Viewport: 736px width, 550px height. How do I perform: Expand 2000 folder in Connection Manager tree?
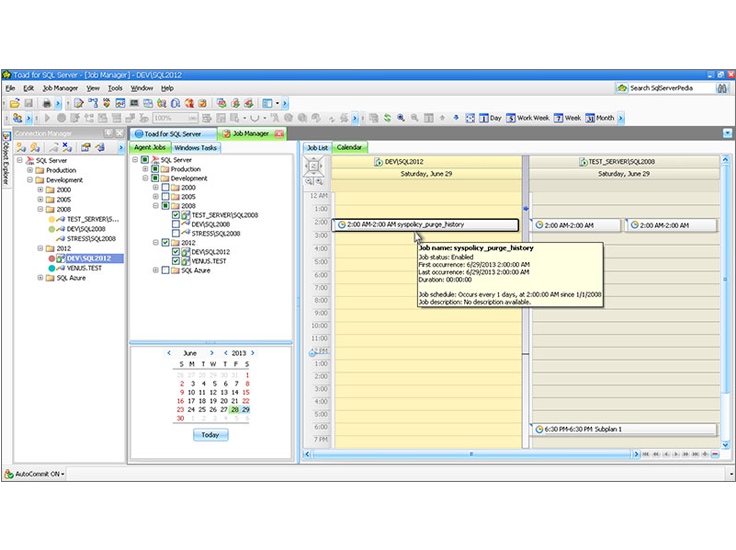[x=40, y=190]
